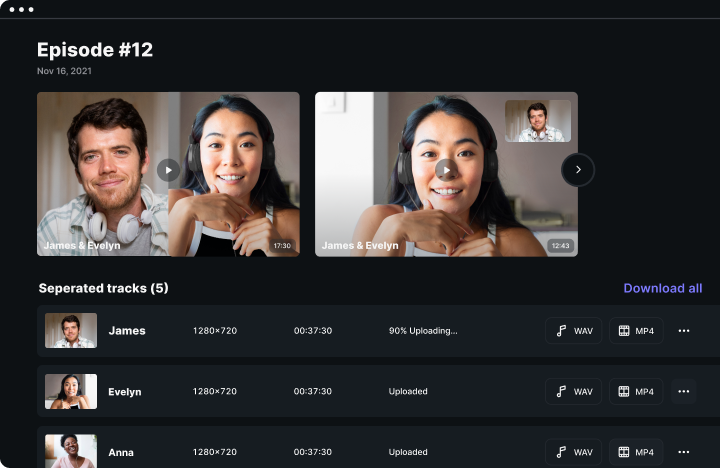Download James's MP4 video track

click(x=636, y=331)
